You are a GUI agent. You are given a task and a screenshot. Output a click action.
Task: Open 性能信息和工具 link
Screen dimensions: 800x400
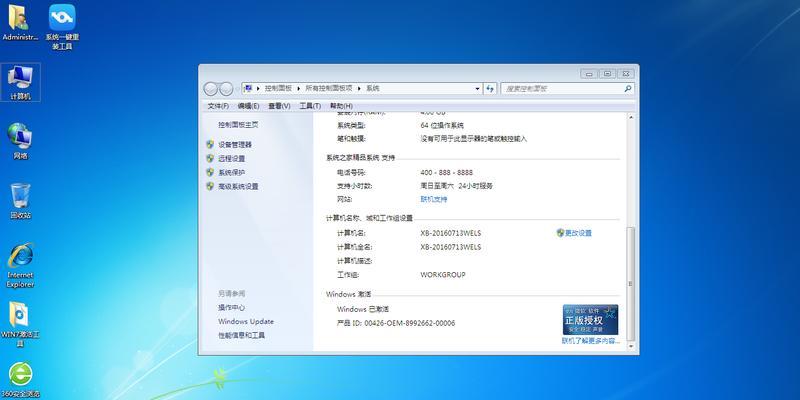tap(241, 335)
